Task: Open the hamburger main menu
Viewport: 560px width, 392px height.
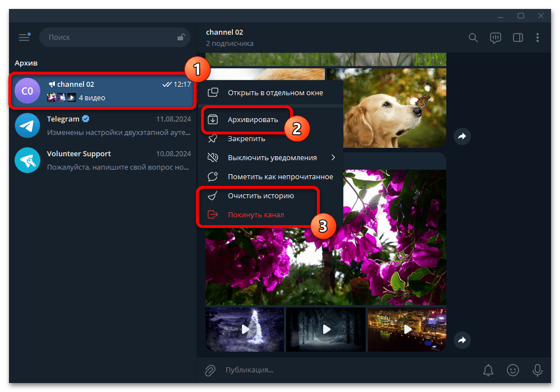Action: [24, 38]
